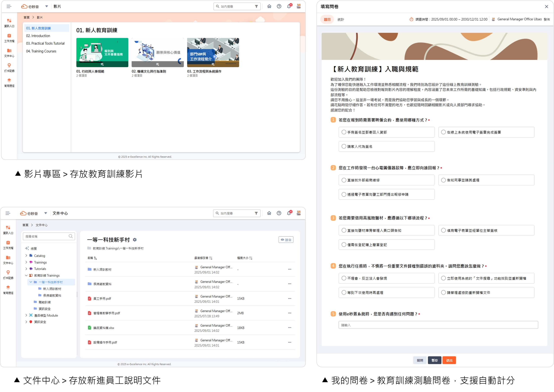Click the 送出 submit button

click(x=449, y=360)
